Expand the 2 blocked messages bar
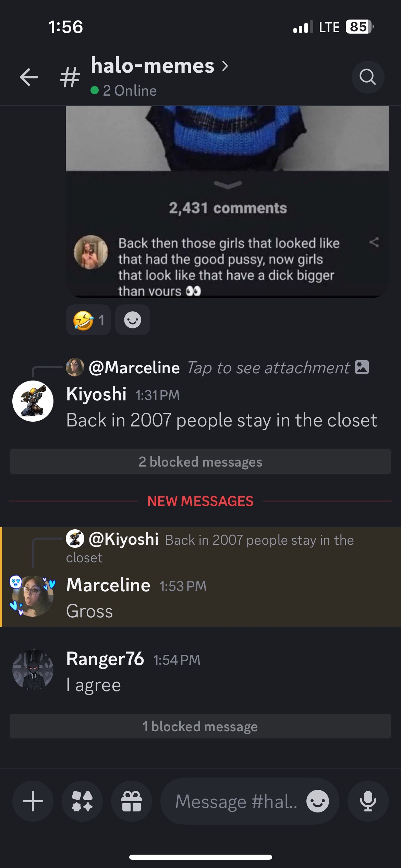Viewport: 401px width, 868px height. tap(200, 462)
